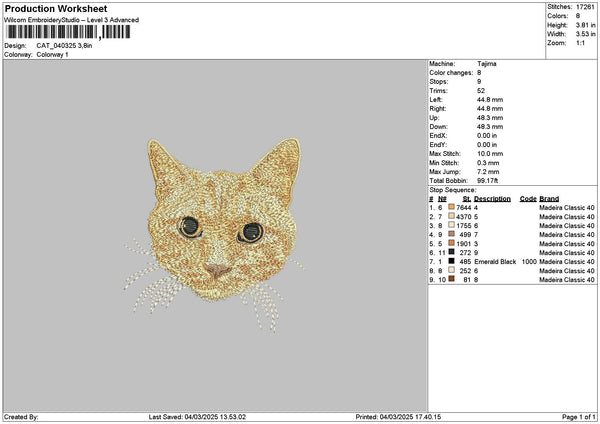Screen dimensions: 600x424
Task: Click the color swatch for stop 1
Action: 453,207
